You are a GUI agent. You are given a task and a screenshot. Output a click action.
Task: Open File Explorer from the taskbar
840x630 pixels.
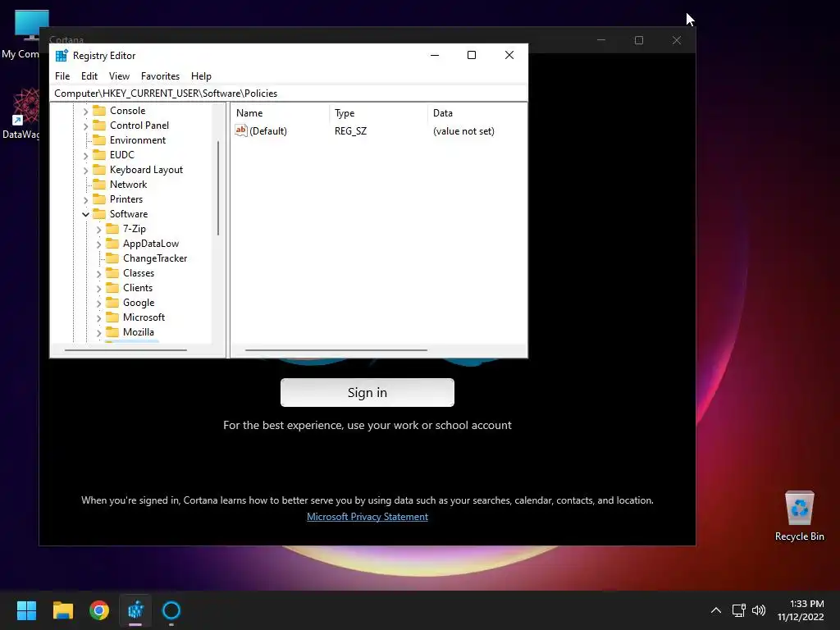click(x=62, y=610)
